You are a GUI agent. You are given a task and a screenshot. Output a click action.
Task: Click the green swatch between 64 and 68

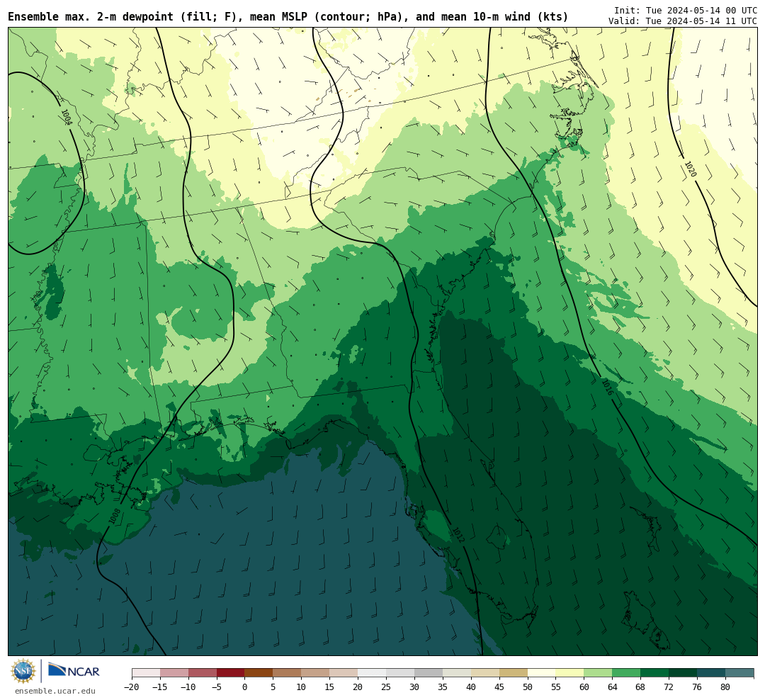click(x=627, y=673)
